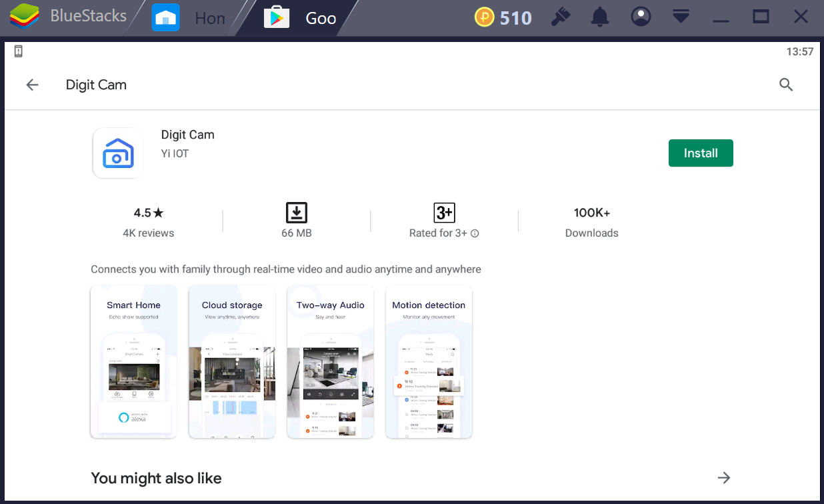Click the pin tool icon in title bar
Screen dimensions: 824x504
pyautogui.click(x=561, y=17)
